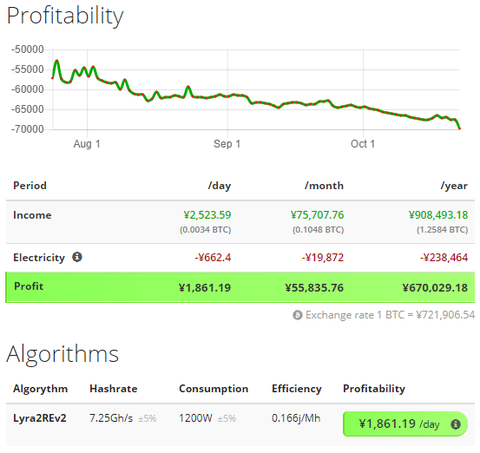480x453 pixels.
Task: Click info icon in Lyra2REv2 profitability badge
Action: click(455, 424)
